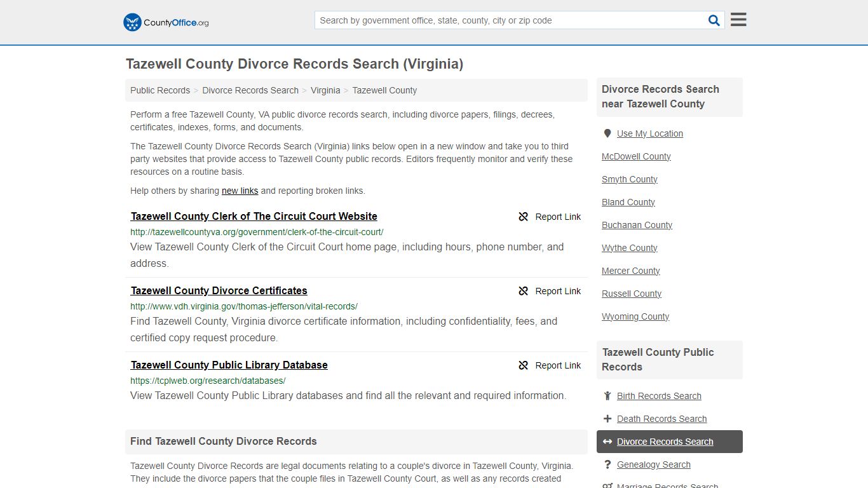Open Tazewell County Clerk of Circuit Court Website

254,216
